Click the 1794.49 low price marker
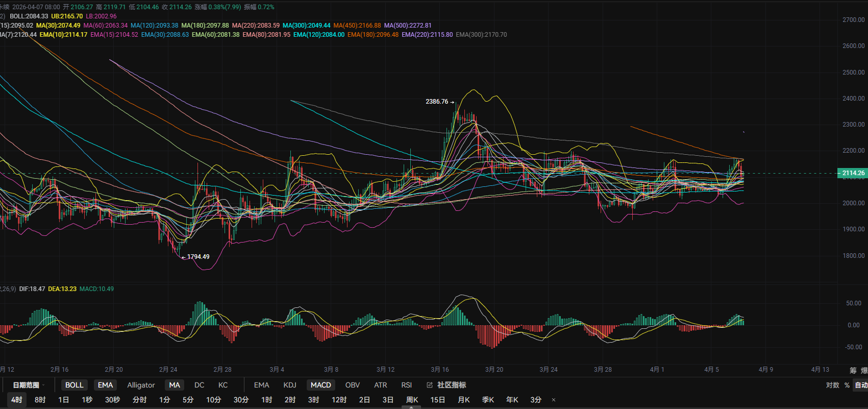 (198, 257)
